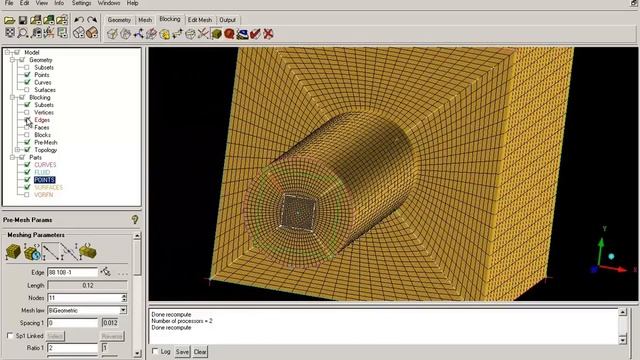The image size is (640, 360).
Task: Choose Scale Sizes in Meshing Parameters
Action: [x=32, y=252]
